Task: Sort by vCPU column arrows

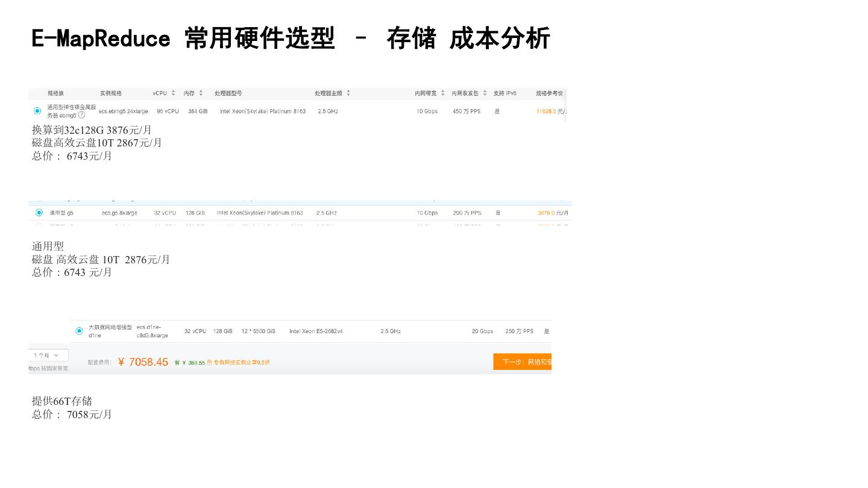Action: (173, 93)
